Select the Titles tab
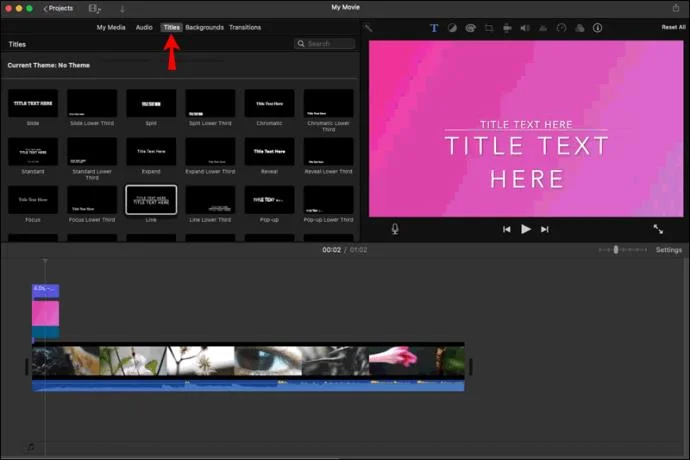Image resolution: width=690 pixels, height=460 pixels. pyautogui.click(x=172, y=27)
